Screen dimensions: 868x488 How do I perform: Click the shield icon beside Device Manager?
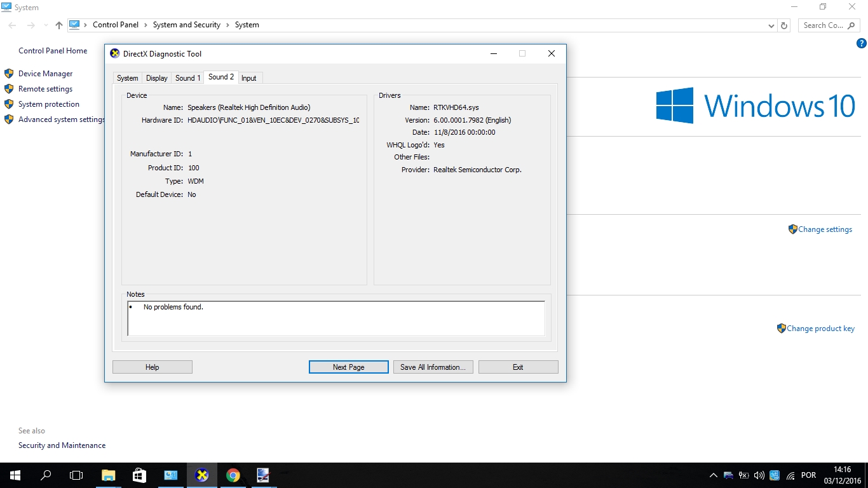pyautogui.click(x=9, y=74)
